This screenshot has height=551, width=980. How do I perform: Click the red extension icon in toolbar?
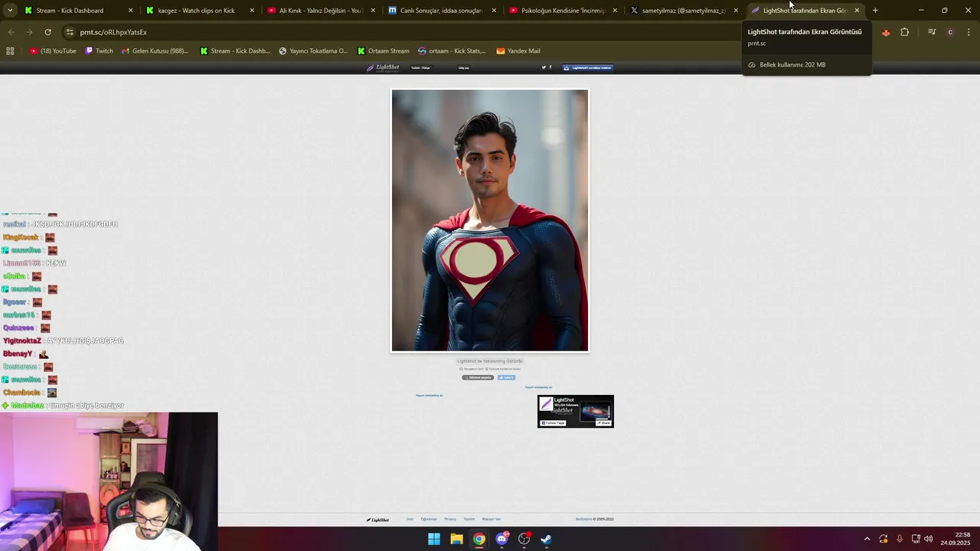point(886,32)
